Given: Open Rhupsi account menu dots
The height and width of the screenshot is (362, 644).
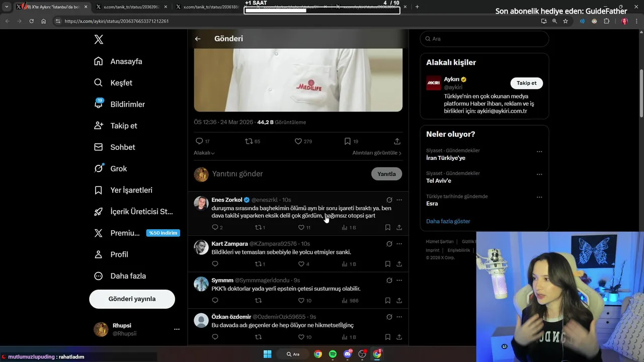Looking at the screenshot, I should tap(177, 329).
